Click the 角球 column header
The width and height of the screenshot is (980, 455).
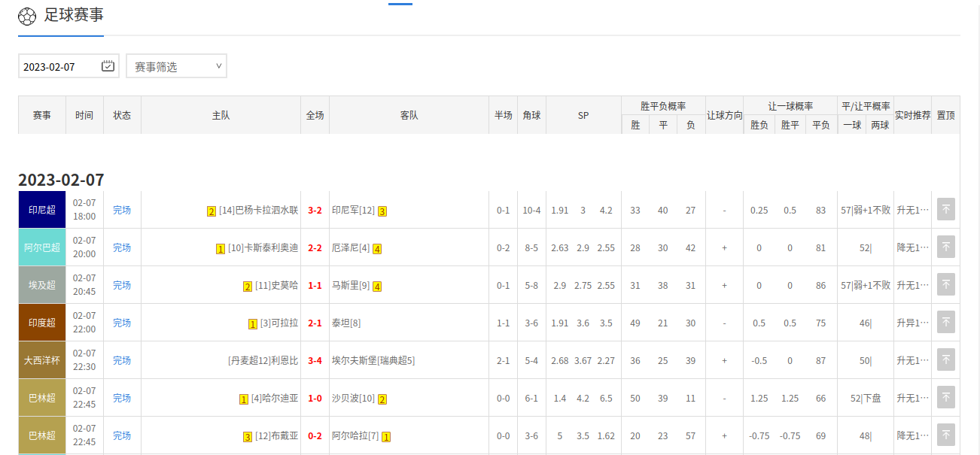click(x=531, y=115)
